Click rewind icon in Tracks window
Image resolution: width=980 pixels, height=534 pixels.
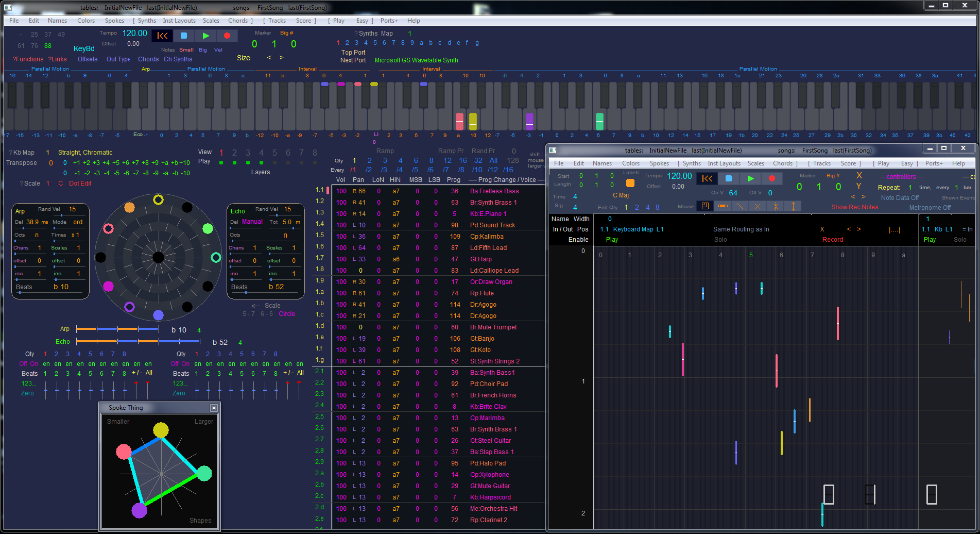point(707,178)
